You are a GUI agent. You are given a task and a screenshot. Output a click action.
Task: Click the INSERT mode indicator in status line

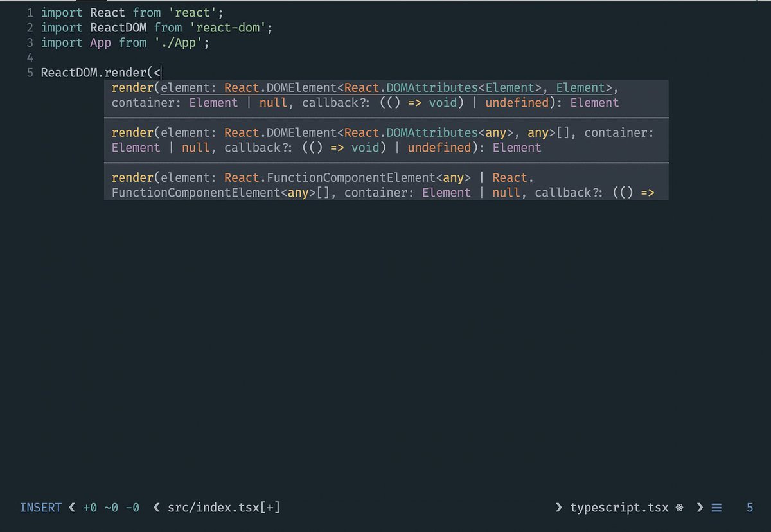40,508
